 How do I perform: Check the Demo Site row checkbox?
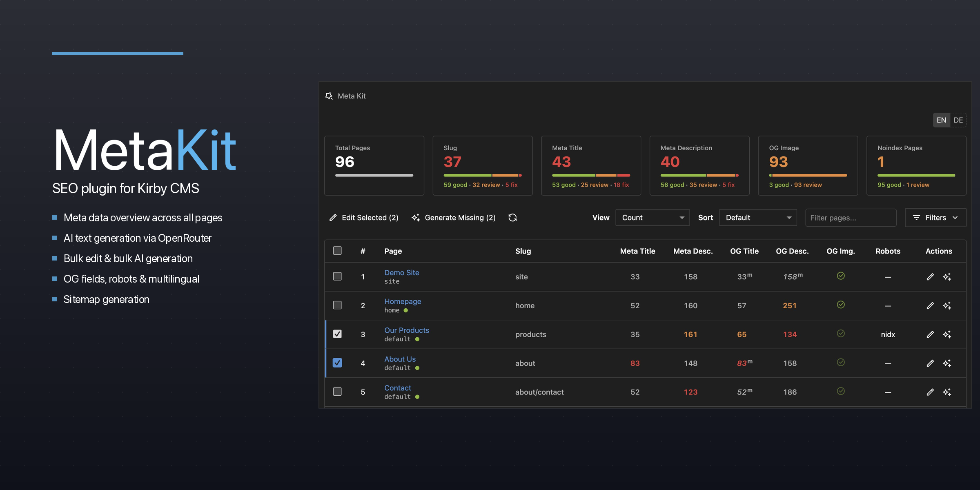tap(337, 276)
